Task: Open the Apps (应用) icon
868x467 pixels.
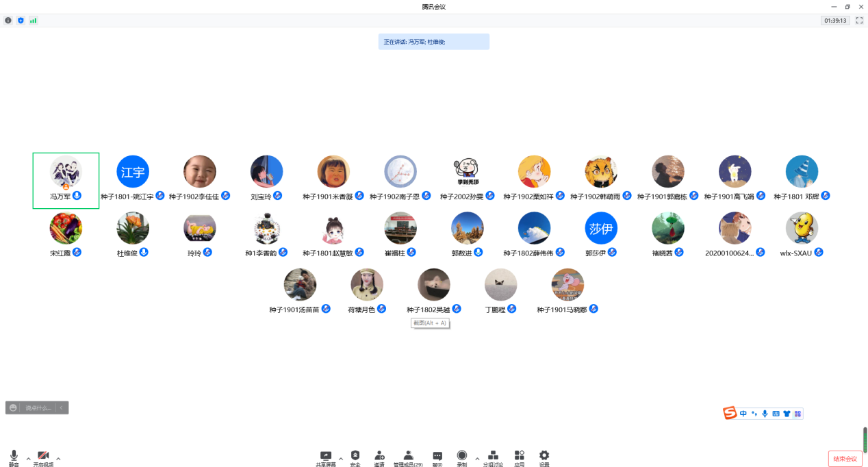Action: click(x=519, y=457)
